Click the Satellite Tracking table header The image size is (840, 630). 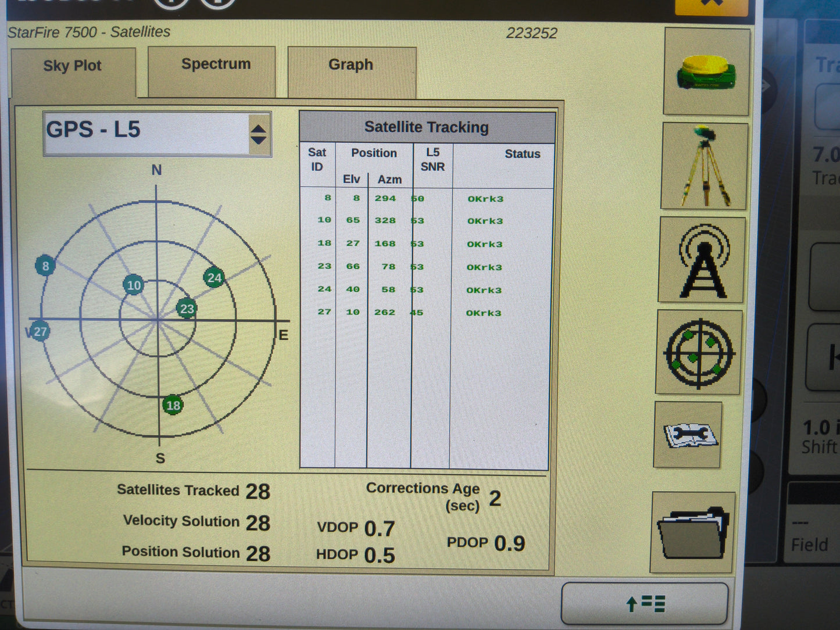(427, 127)
